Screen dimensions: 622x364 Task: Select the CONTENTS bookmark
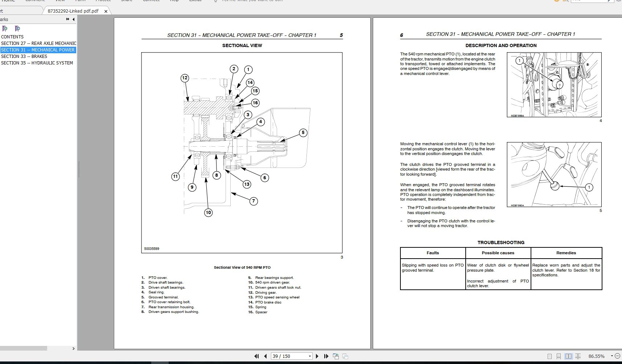[13, 37]
